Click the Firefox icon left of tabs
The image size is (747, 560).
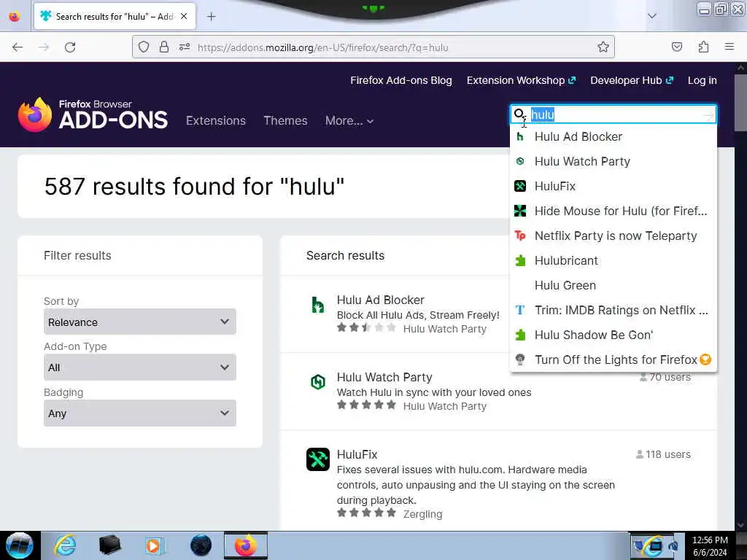pyautogui.click(x=15, y=17)
